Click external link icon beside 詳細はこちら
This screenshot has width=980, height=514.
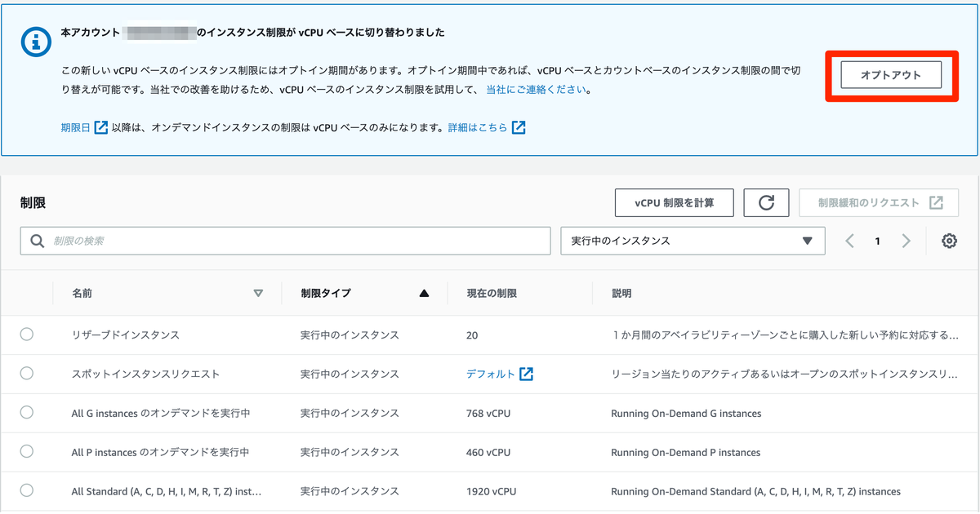click(519, 128)
